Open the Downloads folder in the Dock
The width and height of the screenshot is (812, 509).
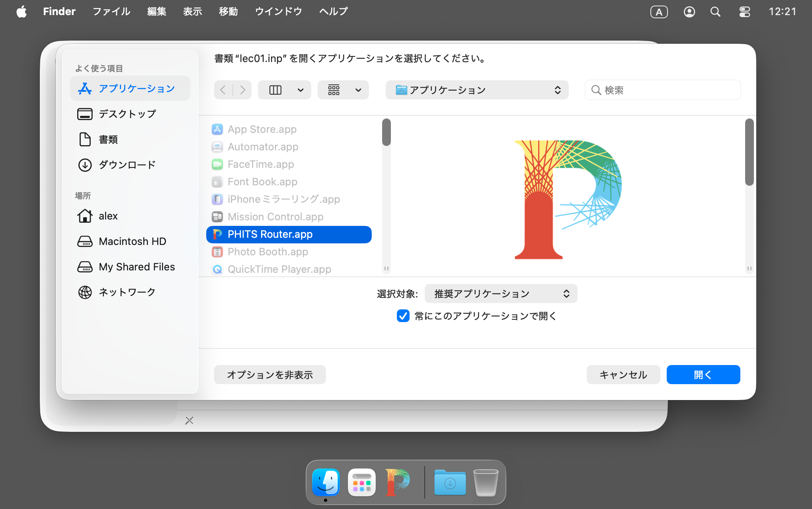(450, 482)
